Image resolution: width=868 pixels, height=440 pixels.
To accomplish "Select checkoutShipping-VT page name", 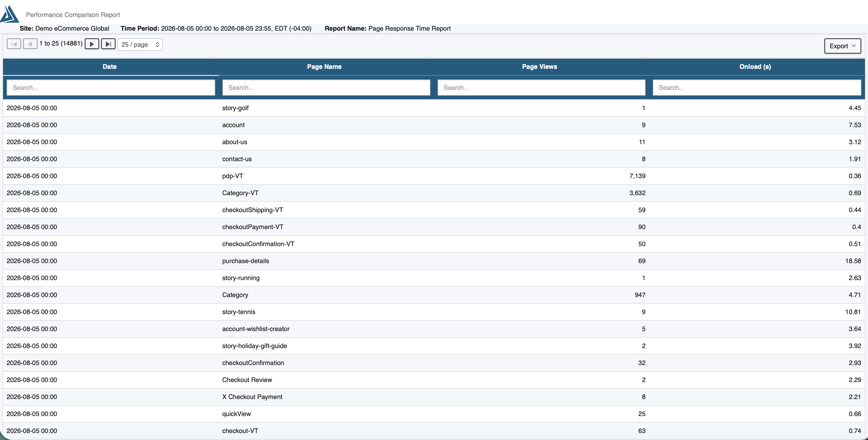I will pyautogui.click(x=253, y=210).
